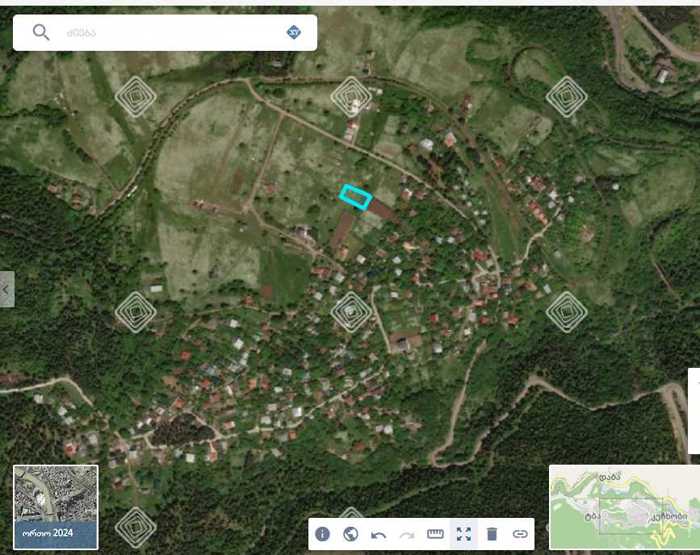Open the info tool in bottom toolbar
The height and width of the screenshot is (555, 700).
coord(323,534)
